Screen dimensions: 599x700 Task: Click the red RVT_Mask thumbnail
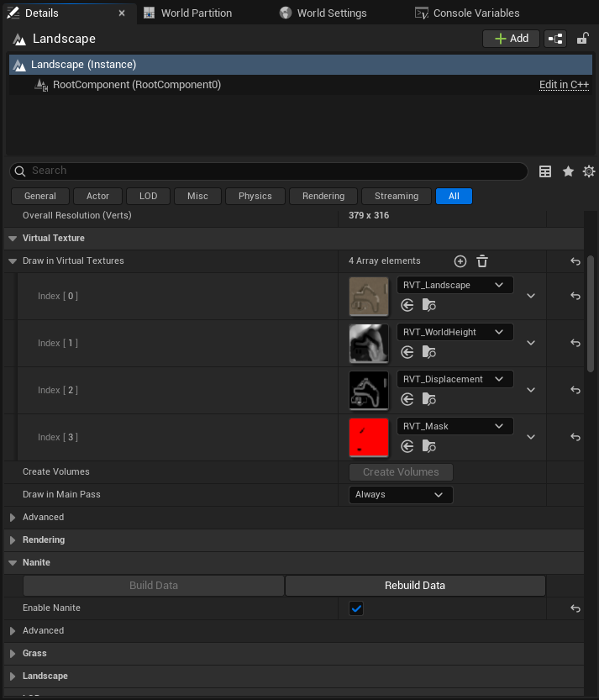pyautogui.click(x=369, y=438)
